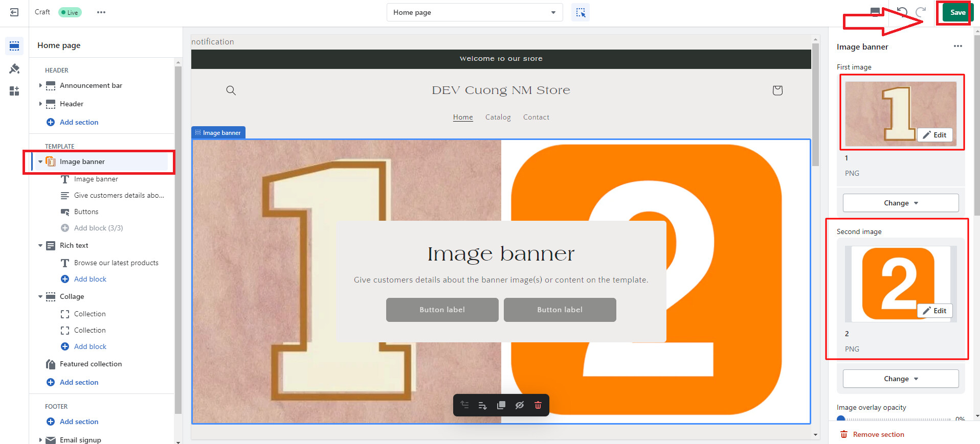Add a section under TEMPLATE group
The width and height of the screenshot is (980, 444).
coord(73,382)
